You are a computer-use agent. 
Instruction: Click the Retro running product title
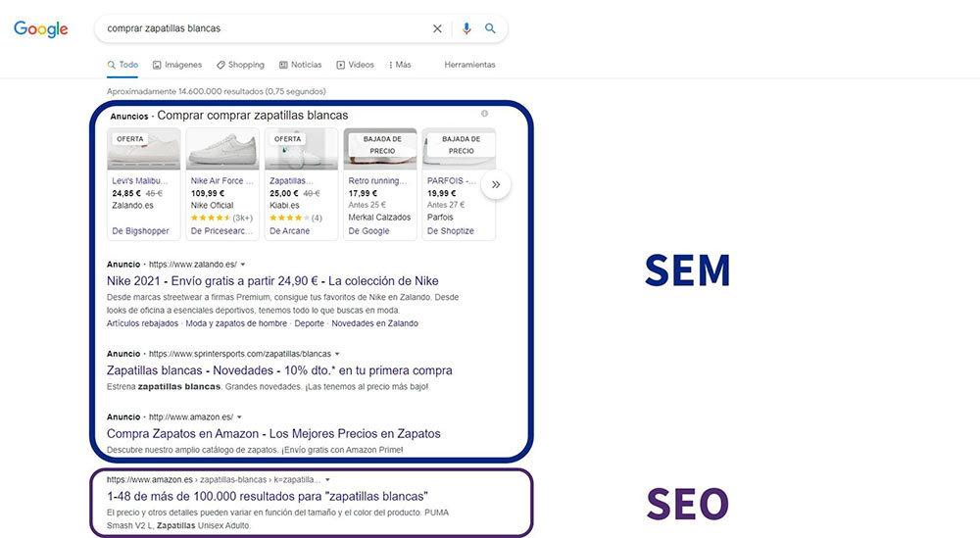(x=377, y=180)
